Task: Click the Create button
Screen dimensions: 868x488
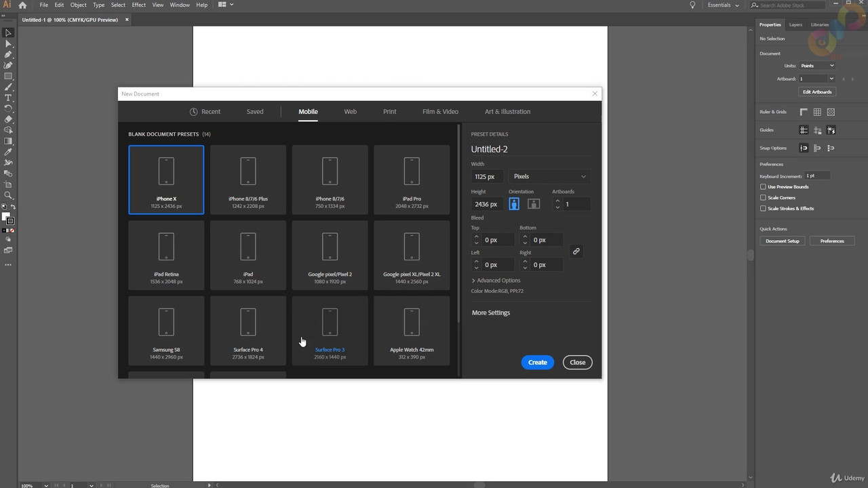Action: [x=538, y=363]
